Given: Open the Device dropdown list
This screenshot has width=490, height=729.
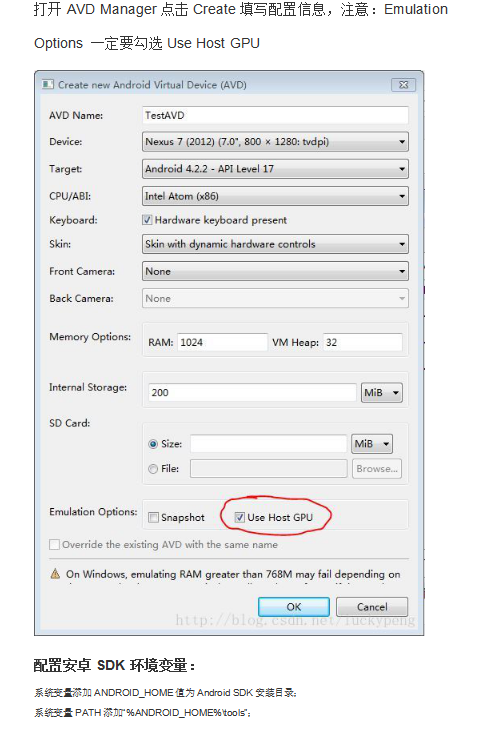Looking at the screenshot, I should click(275, 142).
